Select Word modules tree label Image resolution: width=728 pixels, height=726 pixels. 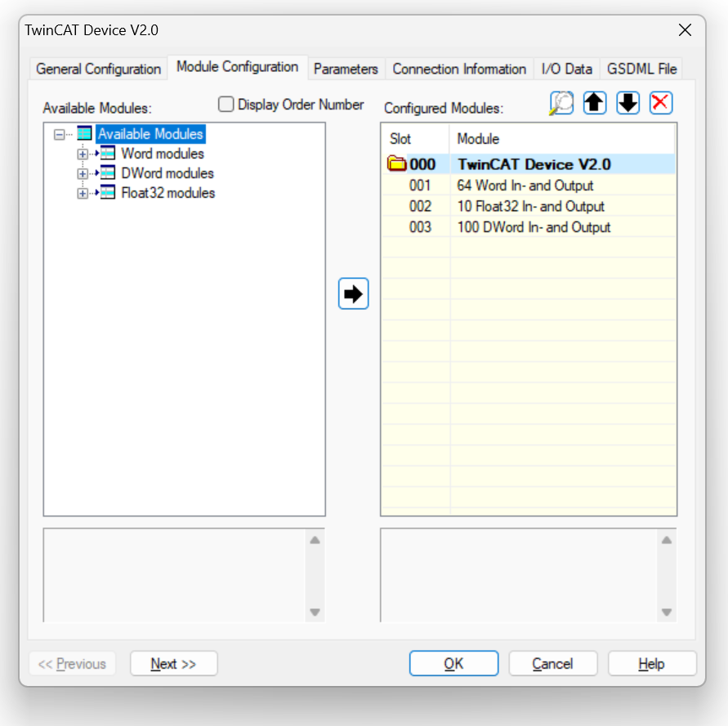tap(163, 154)
